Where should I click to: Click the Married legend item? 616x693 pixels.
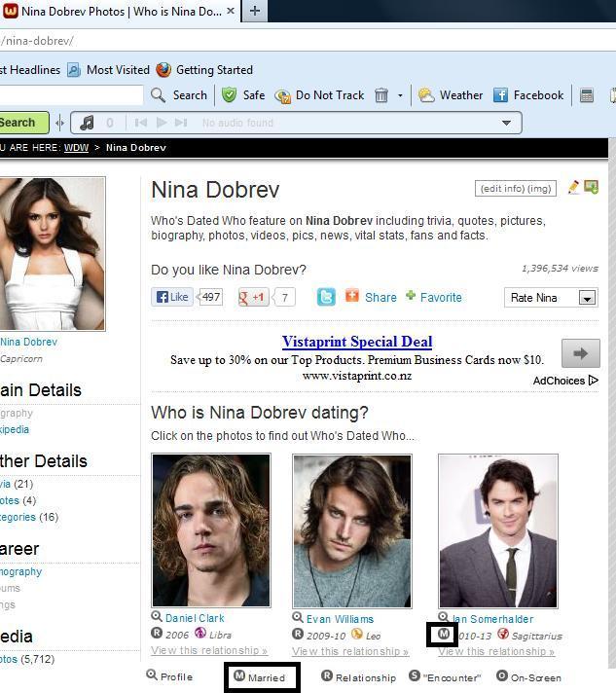(260, 676)
